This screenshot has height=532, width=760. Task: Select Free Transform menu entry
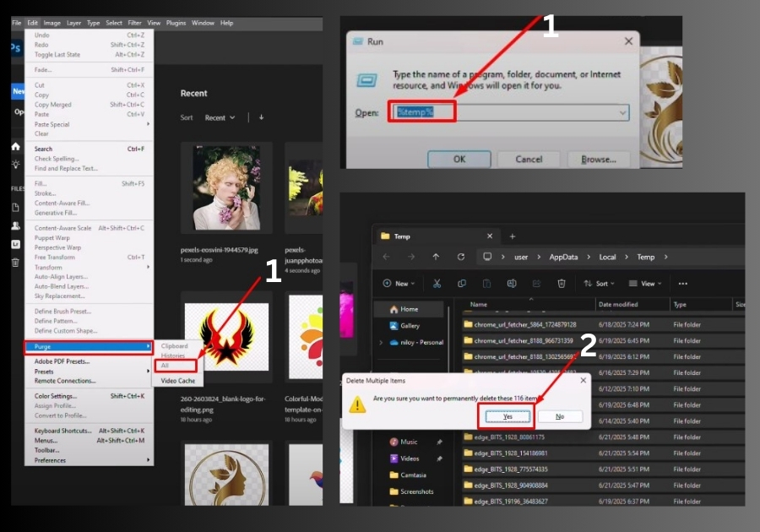[90, 258]
